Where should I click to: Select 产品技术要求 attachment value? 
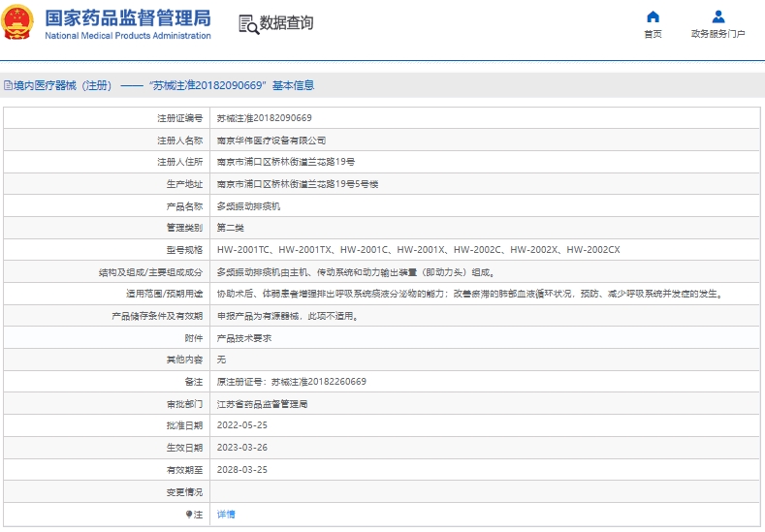pyautogui.click(x=244, y=338)
